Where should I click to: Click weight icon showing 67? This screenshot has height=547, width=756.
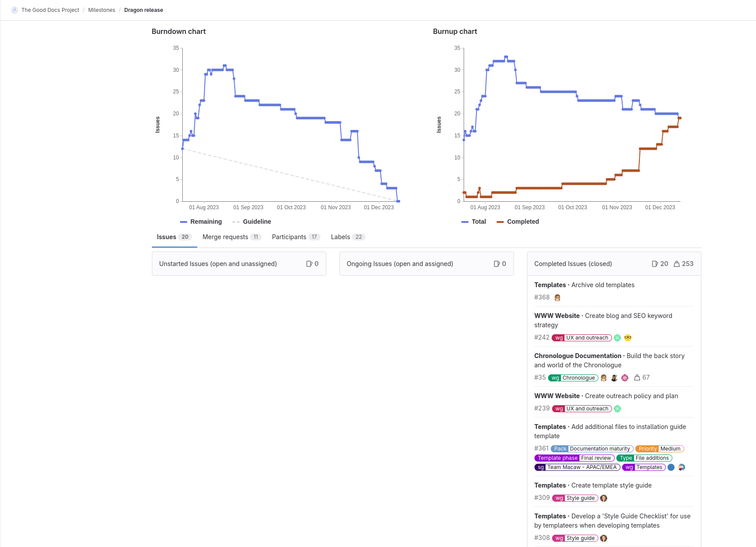(x=637, y=377)
